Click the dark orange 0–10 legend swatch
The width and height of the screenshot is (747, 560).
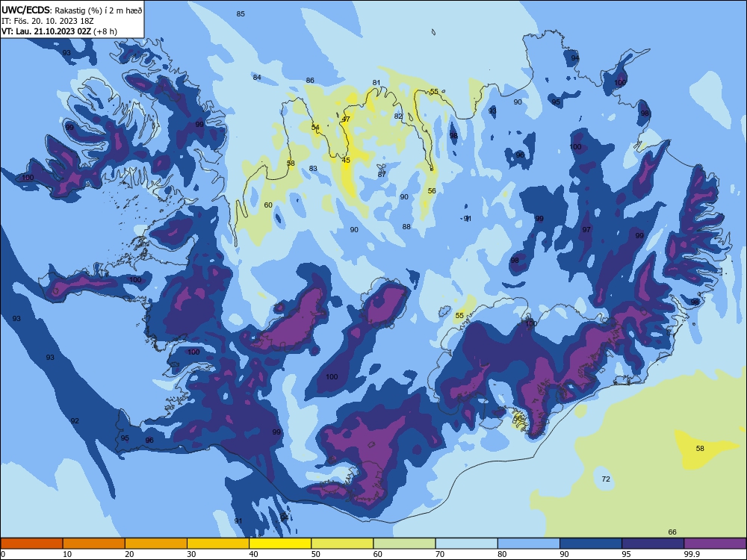31,544
